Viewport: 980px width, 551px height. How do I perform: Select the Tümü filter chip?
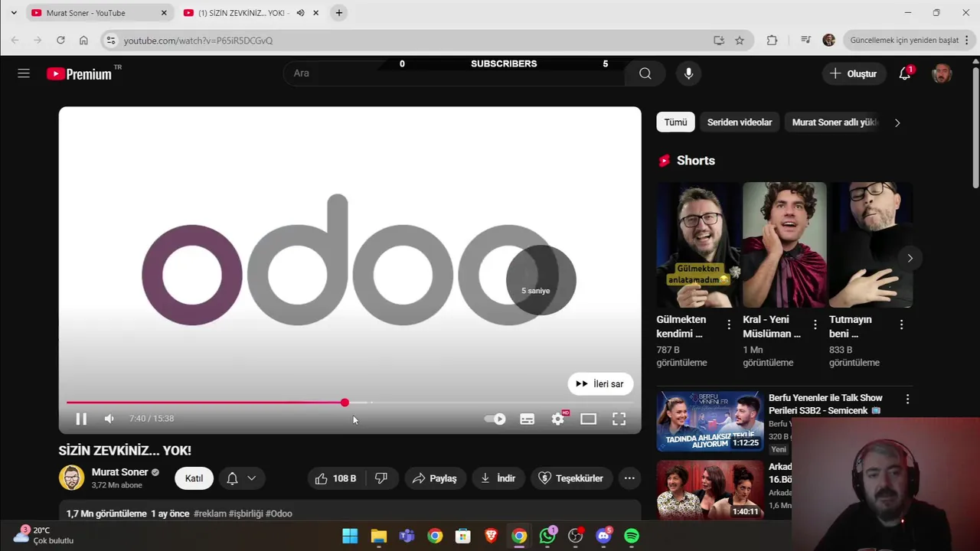pyautogui.click(x=675, y=122)
